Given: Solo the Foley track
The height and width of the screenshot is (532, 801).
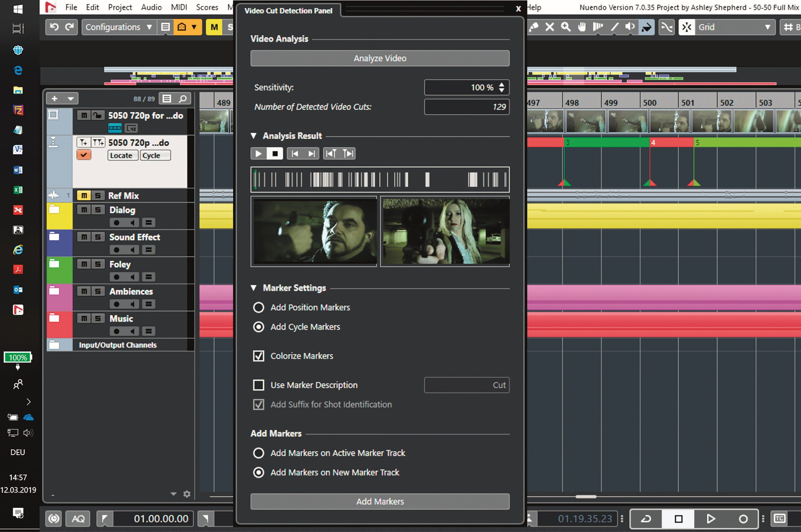Looking at the screenshot, I should click(x=97, y=263).
